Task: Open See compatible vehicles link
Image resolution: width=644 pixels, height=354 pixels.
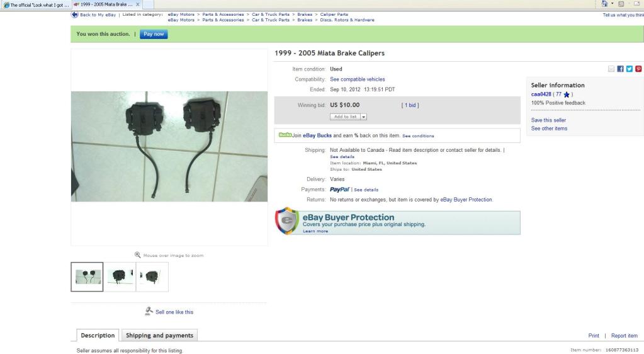Action: [x=358, y=79]
